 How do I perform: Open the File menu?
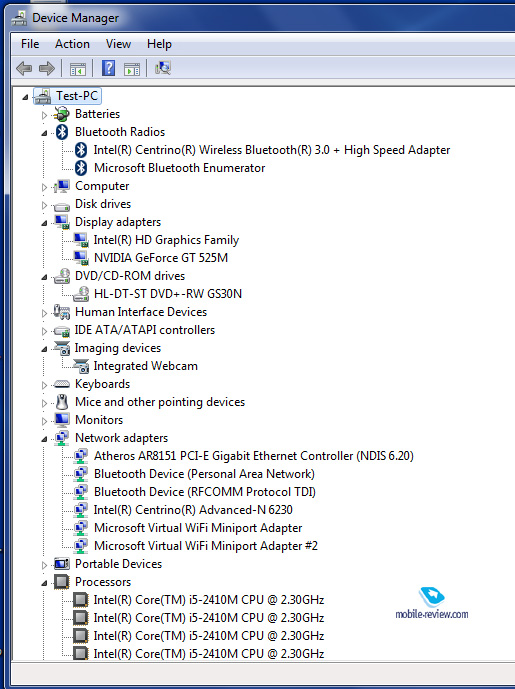point(30,44)
